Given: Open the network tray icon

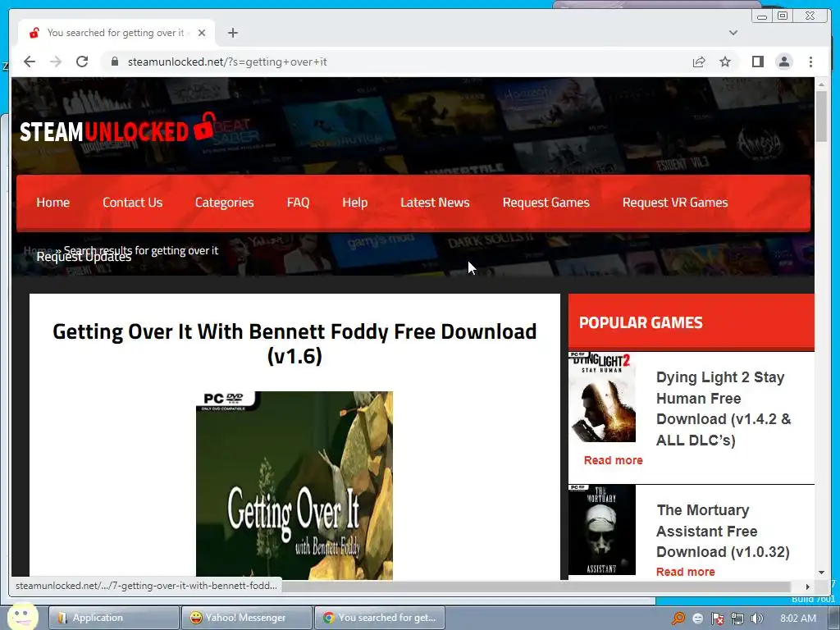Looking at the screenshot, I should click(x=737, y=619).
